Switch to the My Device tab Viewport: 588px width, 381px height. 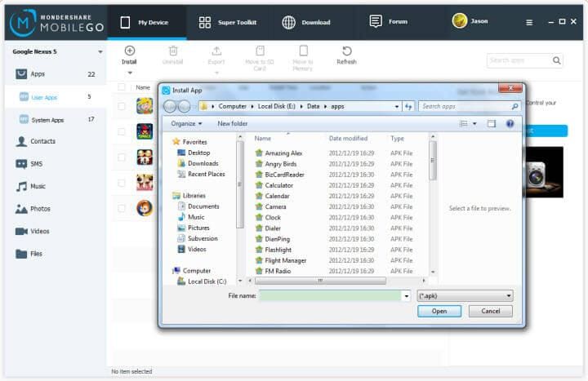tap(147, 22)
